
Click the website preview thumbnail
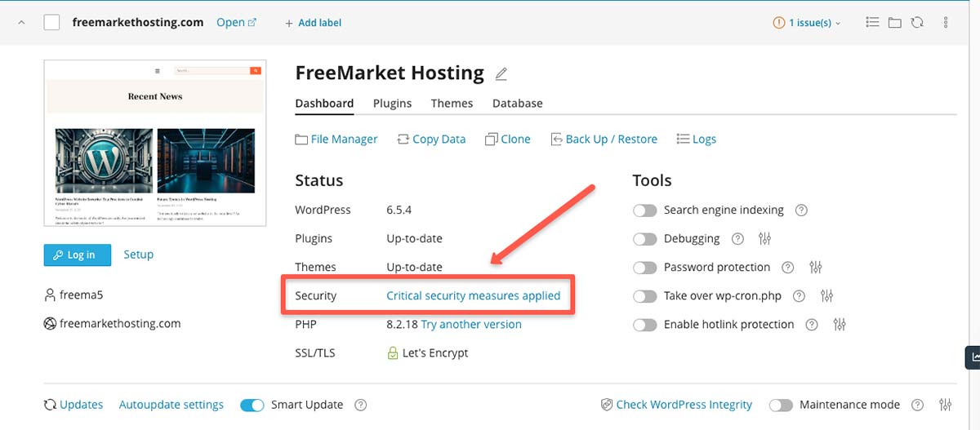(155, 143)
